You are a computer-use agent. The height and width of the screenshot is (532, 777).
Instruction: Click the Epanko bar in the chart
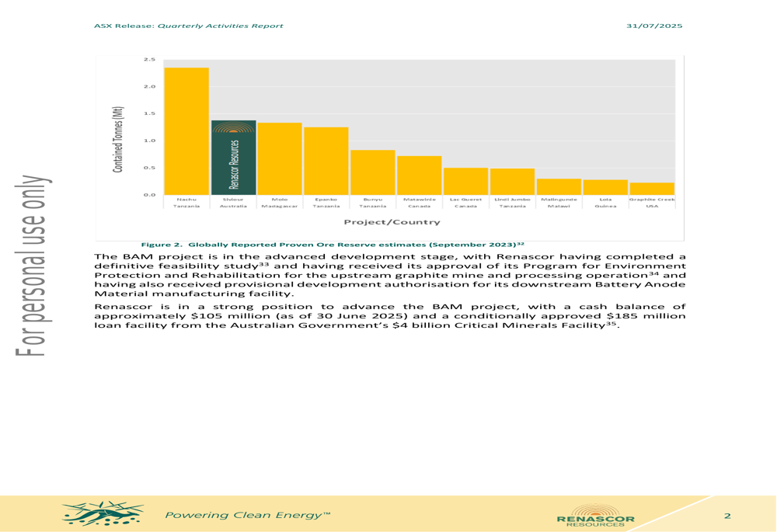click(326, 161)
